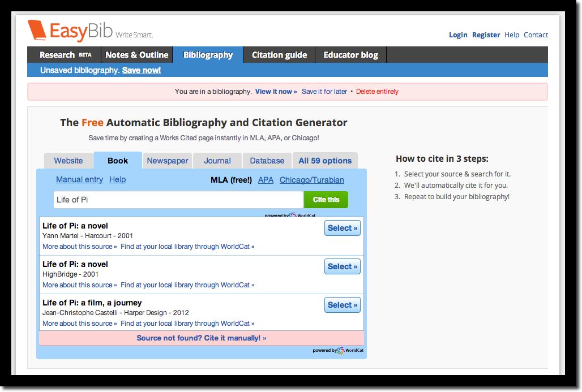
Task: Choose the Journal source tab
Action: point(217,161)
